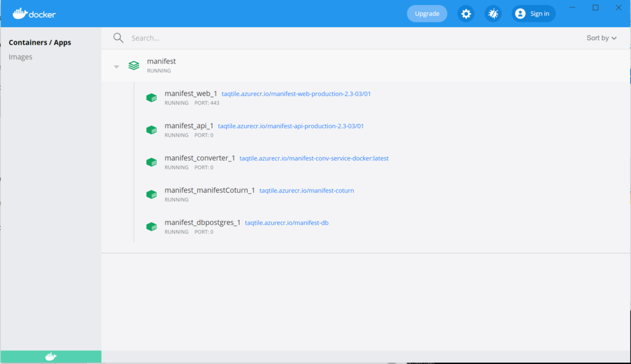Screen dimensions: 631x364
Task: Click the Sign in button
Action: pos(534,14)
